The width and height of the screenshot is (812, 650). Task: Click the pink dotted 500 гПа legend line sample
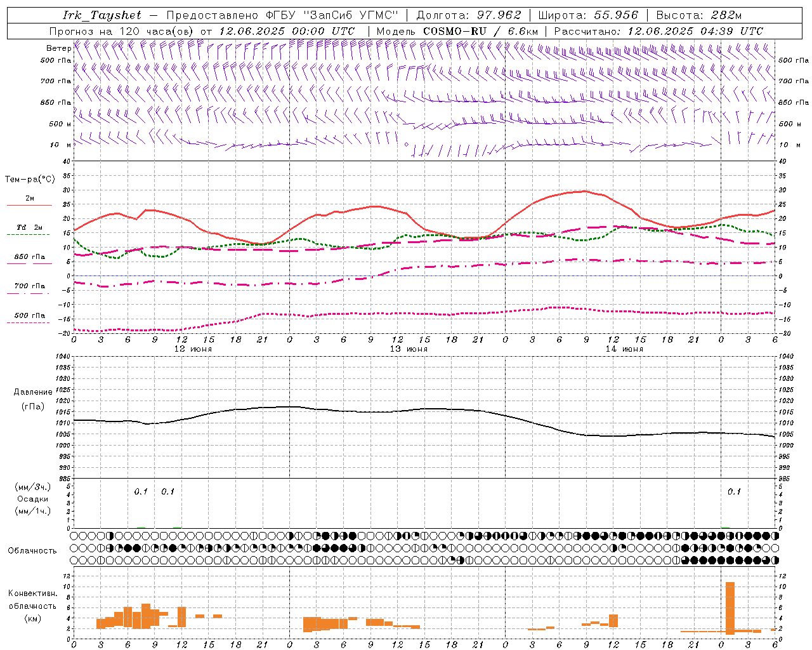pos(28,323)
